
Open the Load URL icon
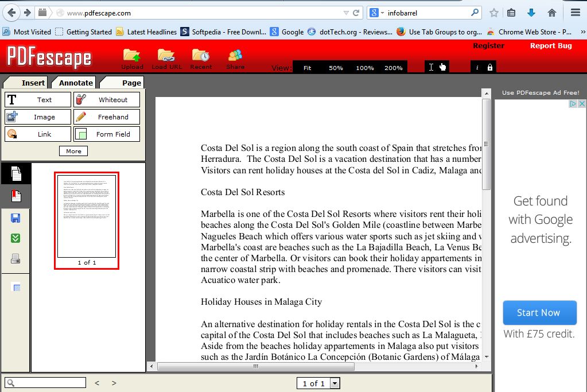click(x=166, y=56)
